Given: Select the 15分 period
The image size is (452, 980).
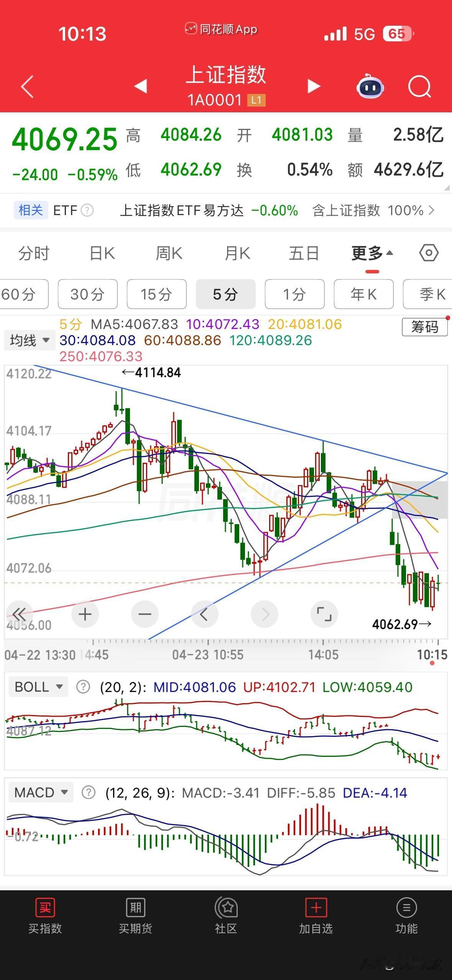Looking at the screenshot, I should click(157, 294).
